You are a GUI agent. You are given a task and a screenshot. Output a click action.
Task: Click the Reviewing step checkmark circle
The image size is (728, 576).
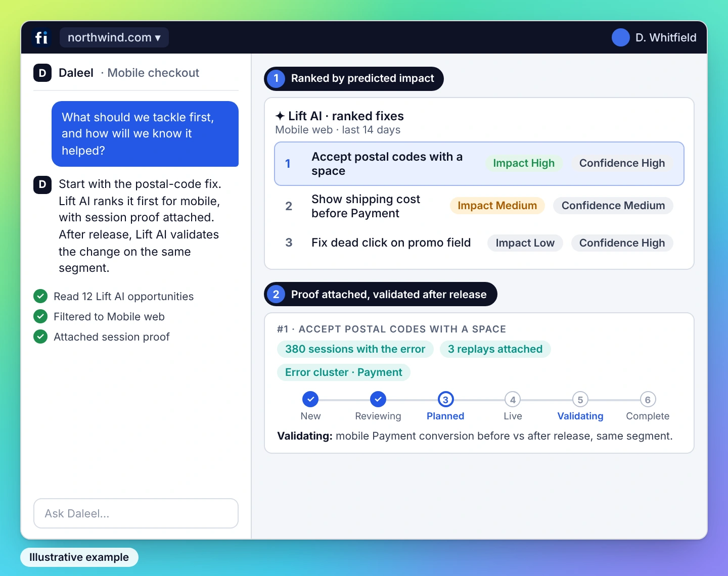(x=378, y=399)
